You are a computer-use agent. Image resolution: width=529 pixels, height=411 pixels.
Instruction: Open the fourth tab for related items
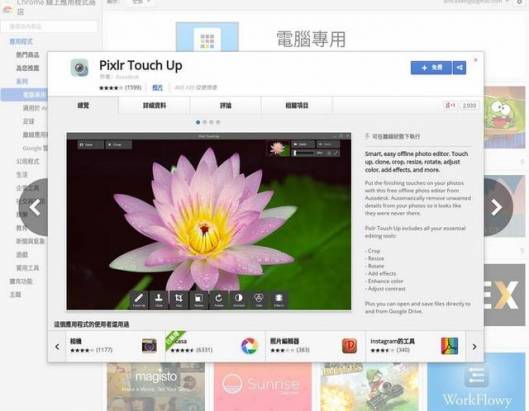coord(297,106)
